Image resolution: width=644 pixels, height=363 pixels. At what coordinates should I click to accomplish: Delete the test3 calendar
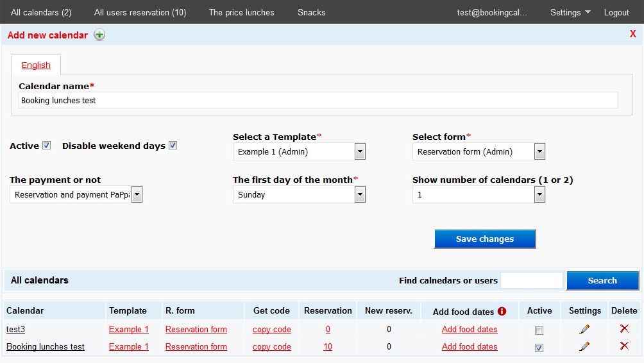[x=623, y=329]
